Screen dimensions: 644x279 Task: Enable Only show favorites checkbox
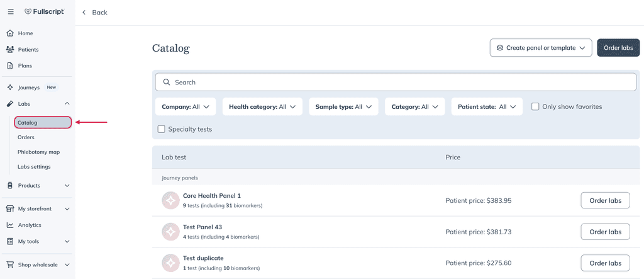tap(535, 106)
